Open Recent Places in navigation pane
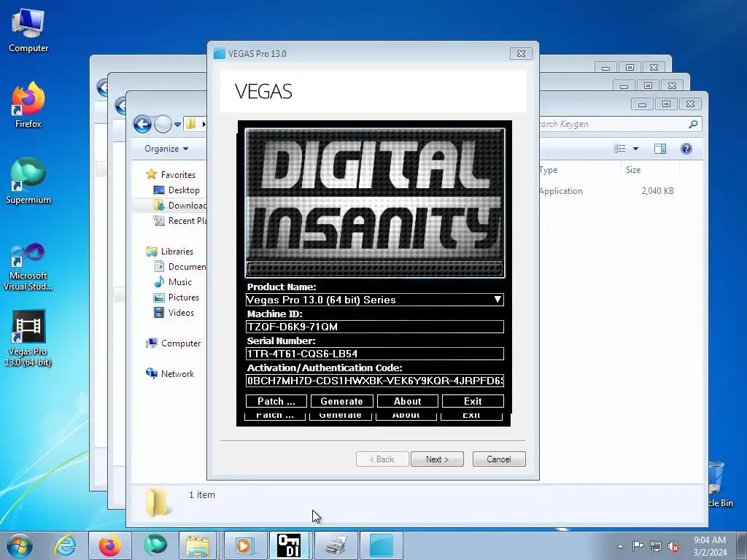Screen dimensions: 747x560 (187, 220)
